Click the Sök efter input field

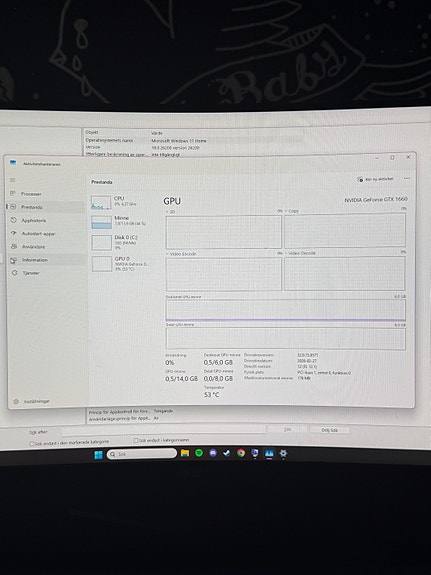tap(163, 429)
